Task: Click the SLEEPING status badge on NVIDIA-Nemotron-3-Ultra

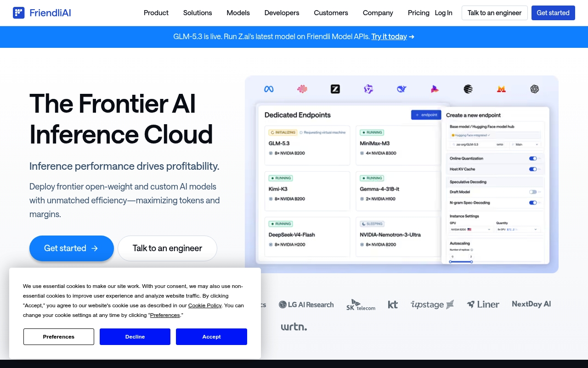Action: pyautogui.click(x=372, y=224)
